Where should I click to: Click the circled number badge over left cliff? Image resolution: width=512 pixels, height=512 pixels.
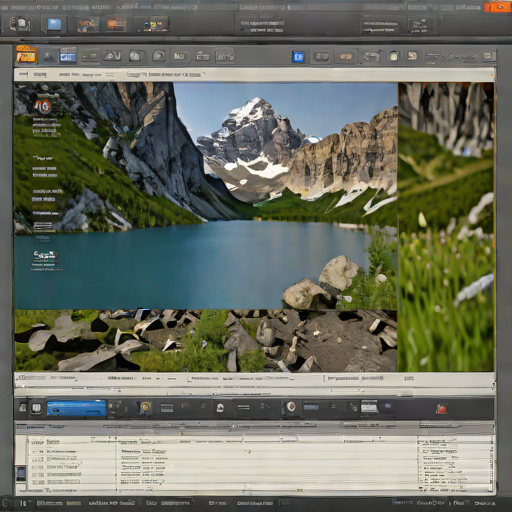point(43,106)
